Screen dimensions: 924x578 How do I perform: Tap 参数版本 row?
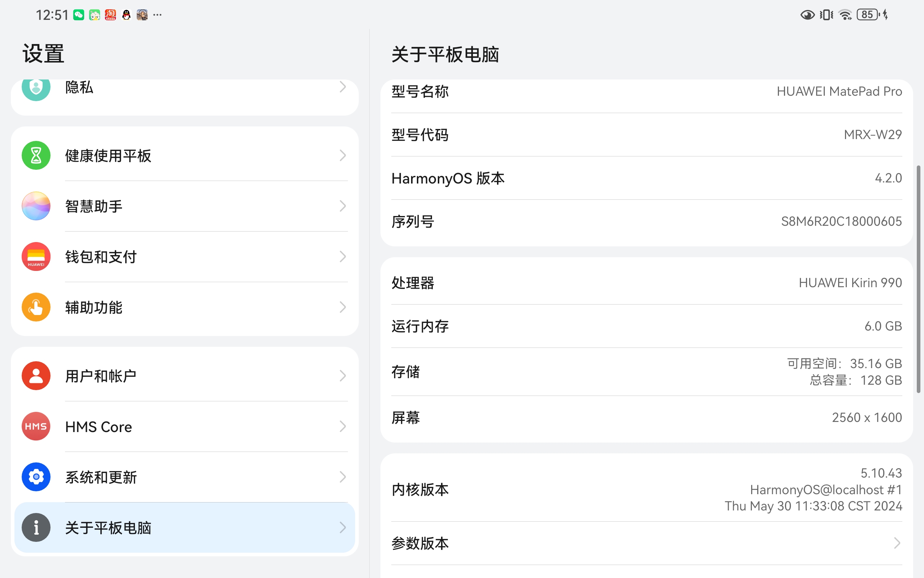tap(646, 543)
